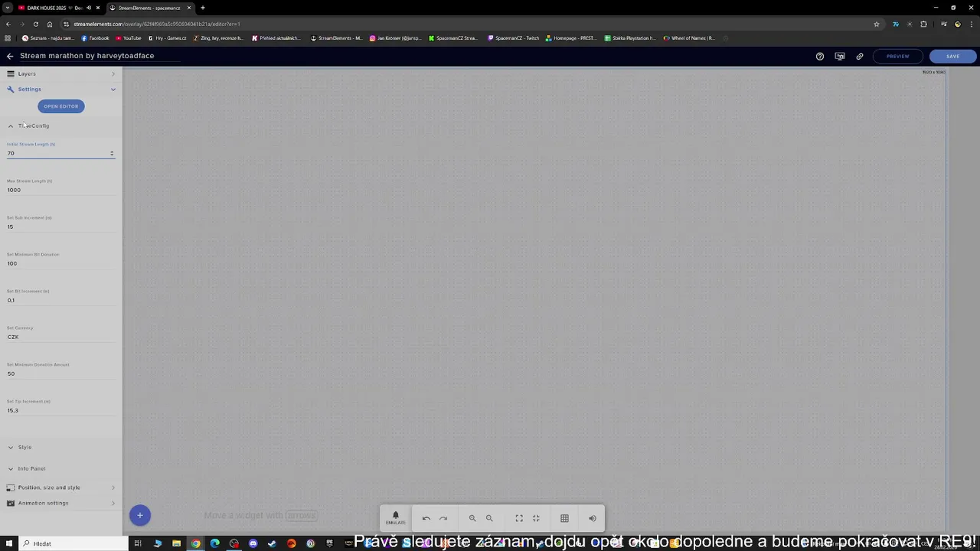Click the browser home icon

pyautogui.click(x=50, y=24)
